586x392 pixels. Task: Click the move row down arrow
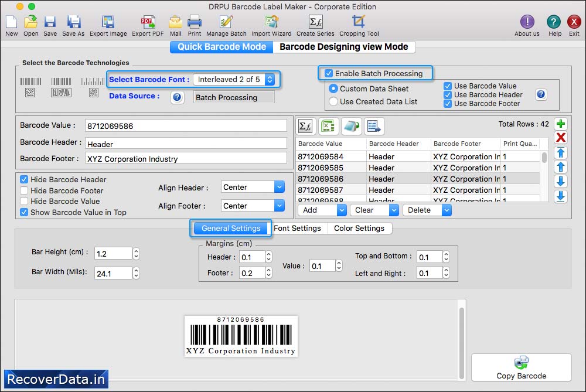point(561,181)
